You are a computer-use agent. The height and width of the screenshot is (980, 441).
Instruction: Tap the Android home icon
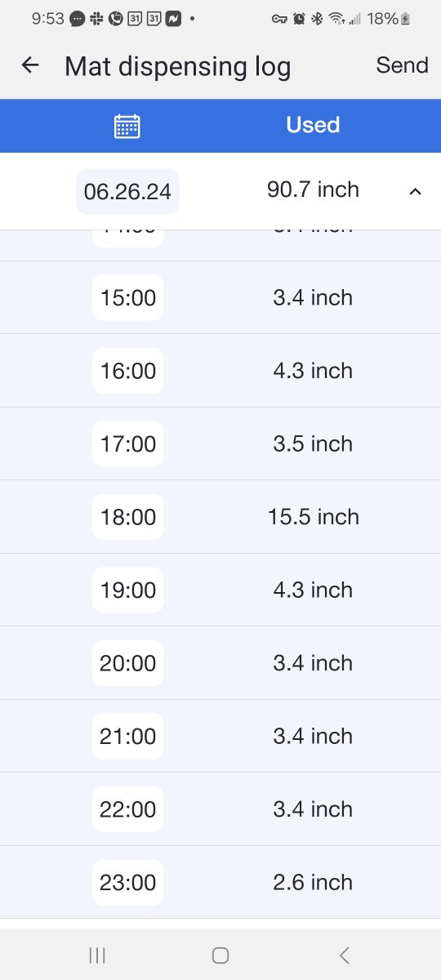coord(220,955)
